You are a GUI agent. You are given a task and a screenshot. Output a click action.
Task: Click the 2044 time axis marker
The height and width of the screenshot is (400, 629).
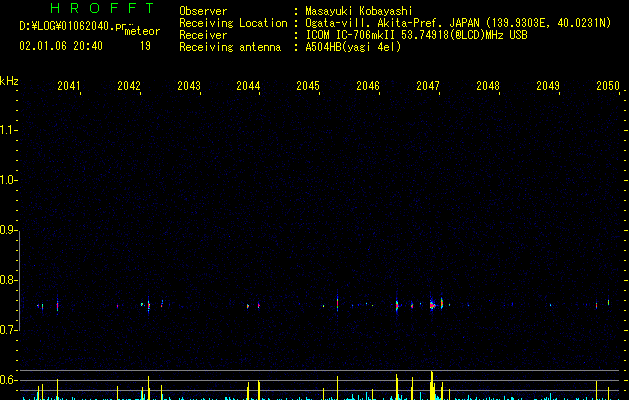(248, 85)
